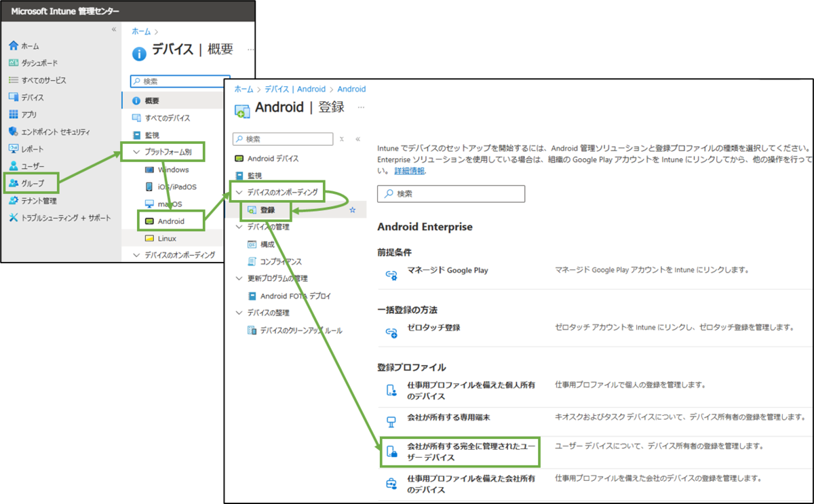This screenshot has width=814, height=504.
Task: Collapse the main sidebar with double chevron
Action: pos(114,30)
